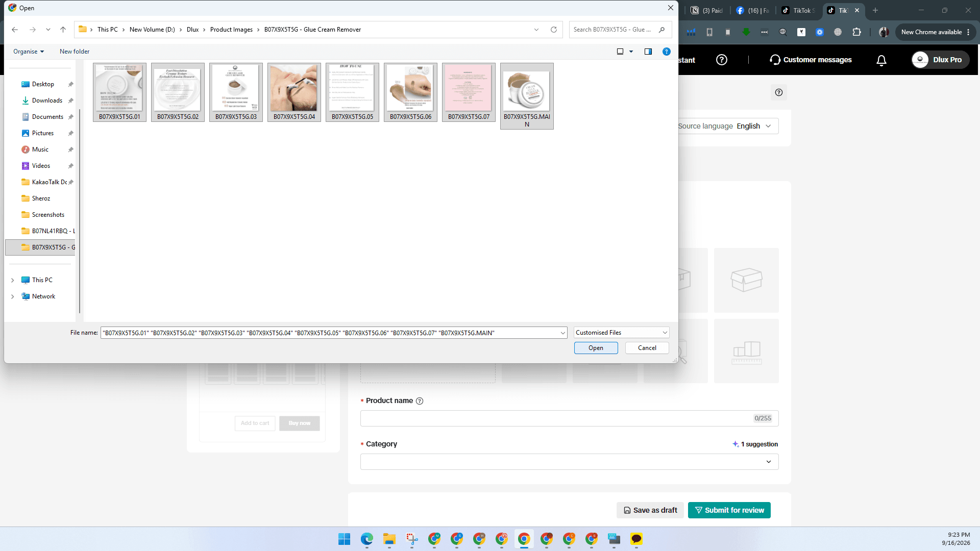Open Pictures in the sidebar
This screenshot has width=980, height=551.
pyautogui.click(x=43, y=133)
